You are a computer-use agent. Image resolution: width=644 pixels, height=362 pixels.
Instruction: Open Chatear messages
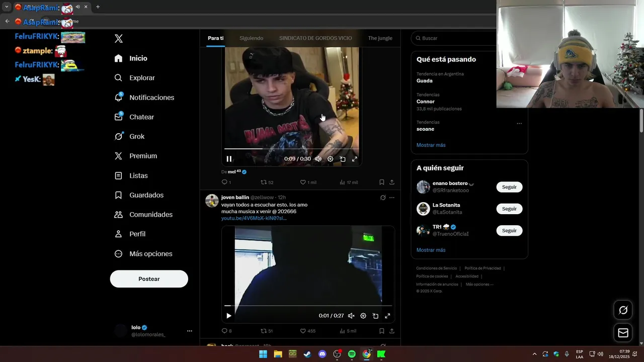tap(134, 117)
